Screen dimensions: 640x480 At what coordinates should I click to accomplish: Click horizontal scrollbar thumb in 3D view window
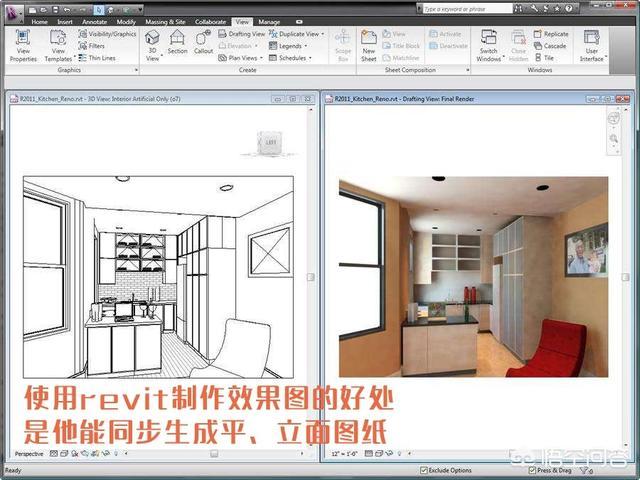pyautogui.click(x=214, y=453)
